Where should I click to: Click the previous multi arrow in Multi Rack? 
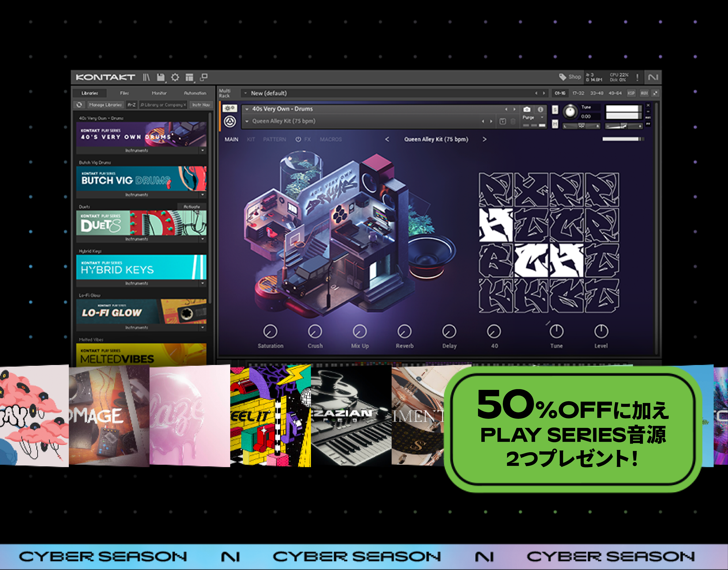pos(536,93)
